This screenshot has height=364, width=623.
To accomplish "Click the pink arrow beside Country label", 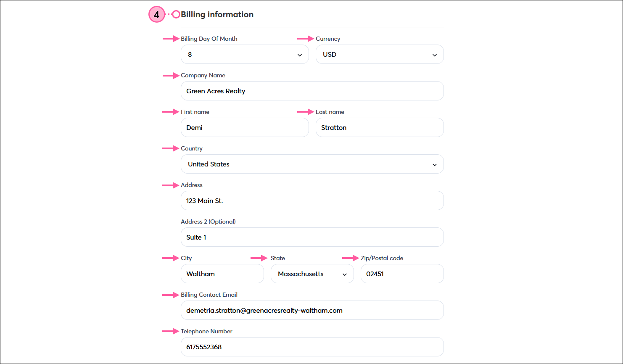I will click(x=170, y=148).
